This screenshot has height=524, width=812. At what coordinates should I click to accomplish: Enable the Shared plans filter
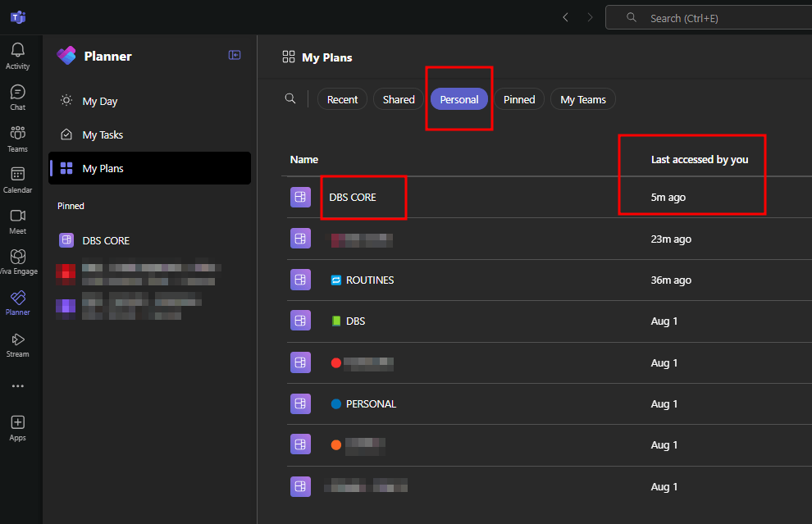click(x=399, y=98)
